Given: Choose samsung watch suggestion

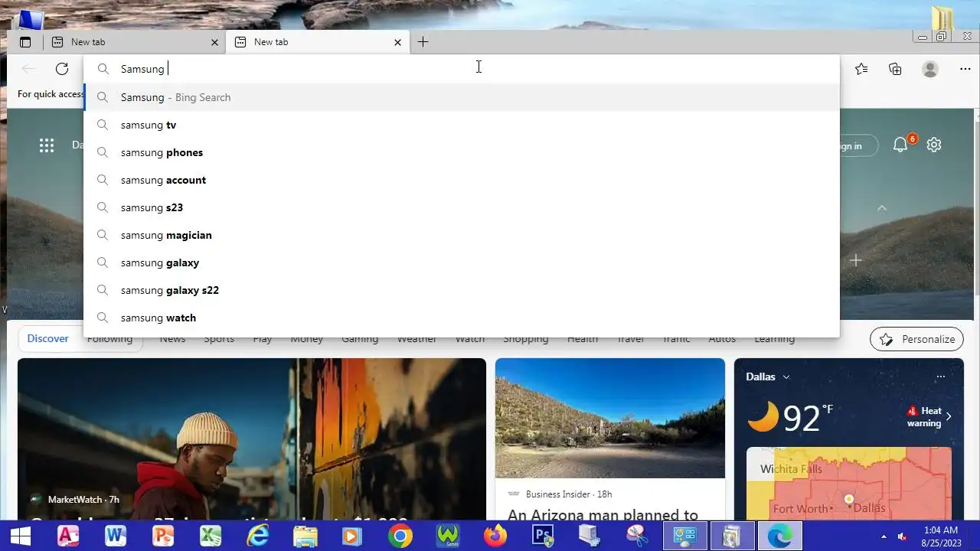Looking at the screenshot, I should click(462, 318).
